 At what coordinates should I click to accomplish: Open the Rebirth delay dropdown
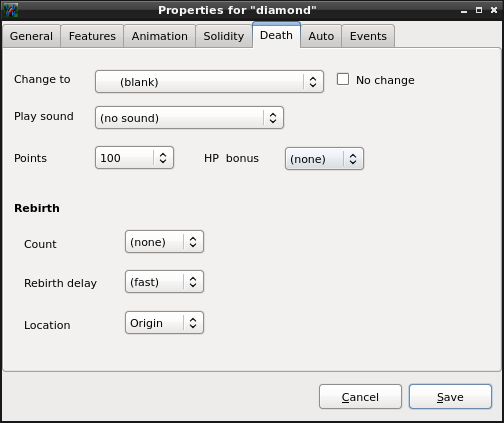point(164,282)
